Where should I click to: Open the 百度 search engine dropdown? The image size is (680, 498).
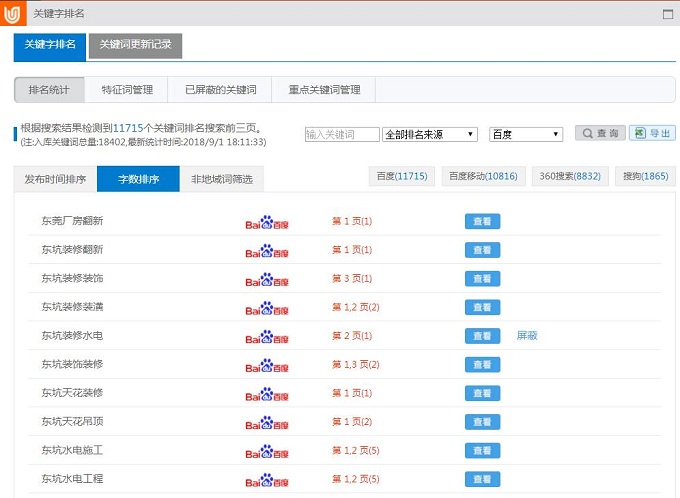pos(526,134)
